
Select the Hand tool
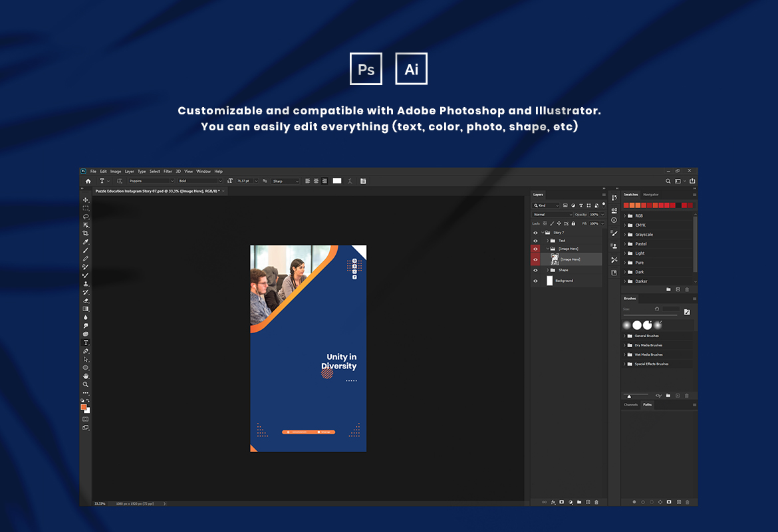[x=85, y=376]
